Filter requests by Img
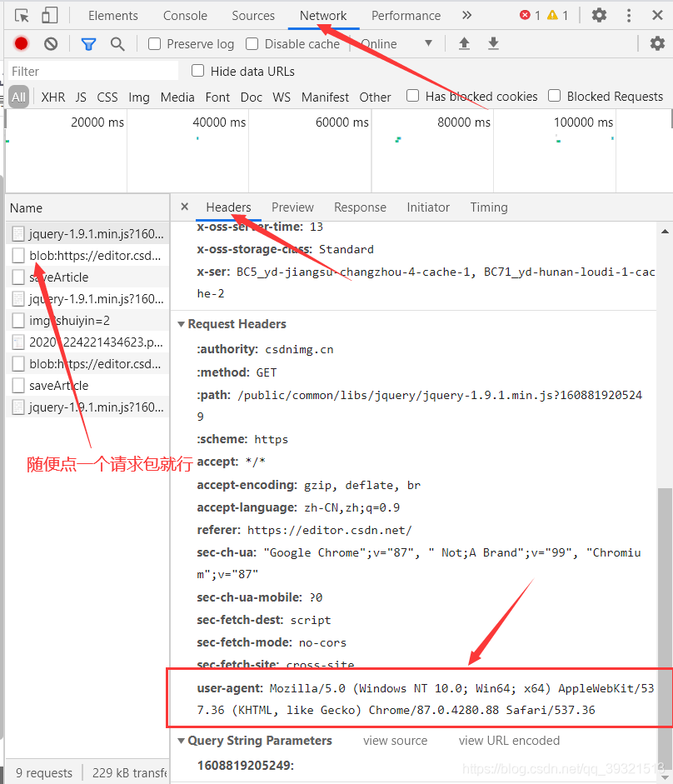The height and width of the screenshot is (784, 673). tap(139, 97)
